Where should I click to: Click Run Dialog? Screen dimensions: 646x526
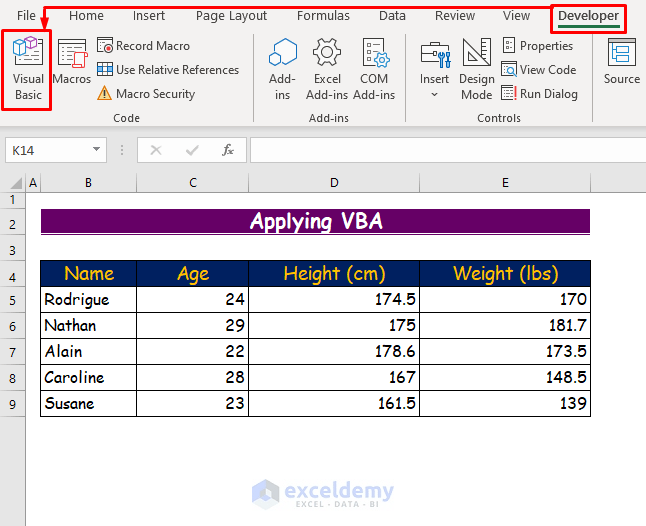point(540,94)
